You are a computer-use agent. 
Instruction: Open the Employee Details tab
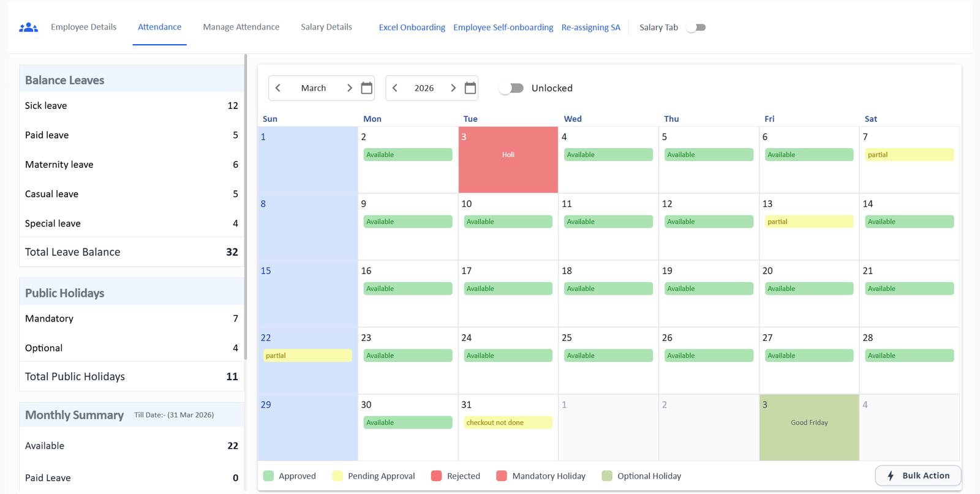coord(84,27)
